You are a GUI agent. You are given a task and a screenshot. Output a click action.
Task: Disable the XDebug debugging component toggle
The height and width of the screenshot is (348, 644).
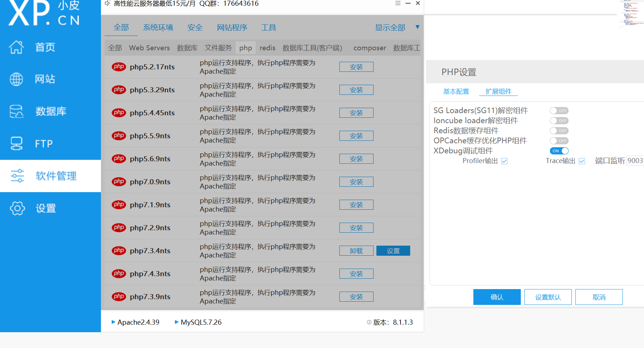pyautogui.click(x=559, y=151)
